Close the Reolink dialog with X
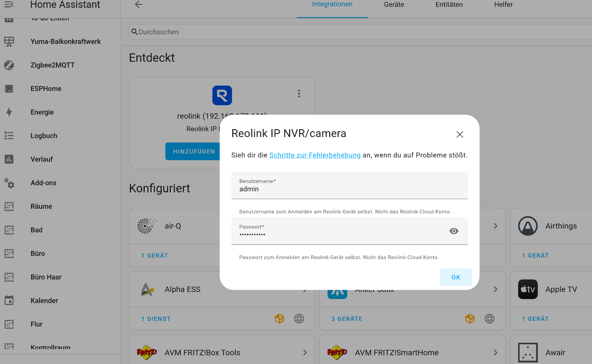592x364 pixels. [x=460, y=134]
